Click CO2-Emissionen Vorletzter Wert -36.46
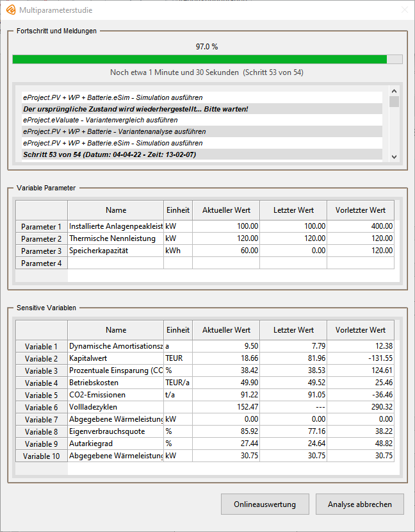 [x=361, y=395]
